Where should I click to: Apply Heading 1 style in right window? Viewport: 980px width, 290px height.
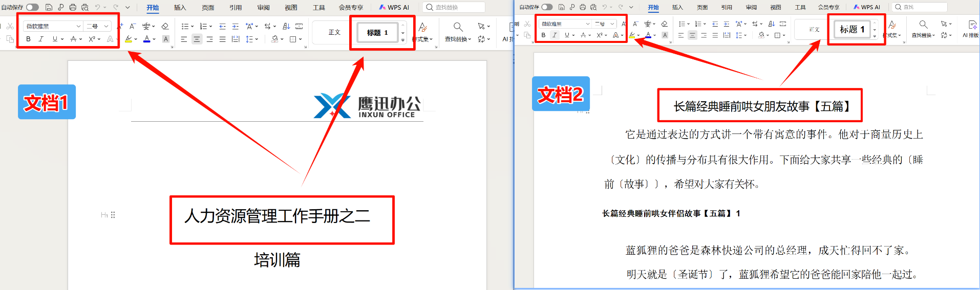852,30
